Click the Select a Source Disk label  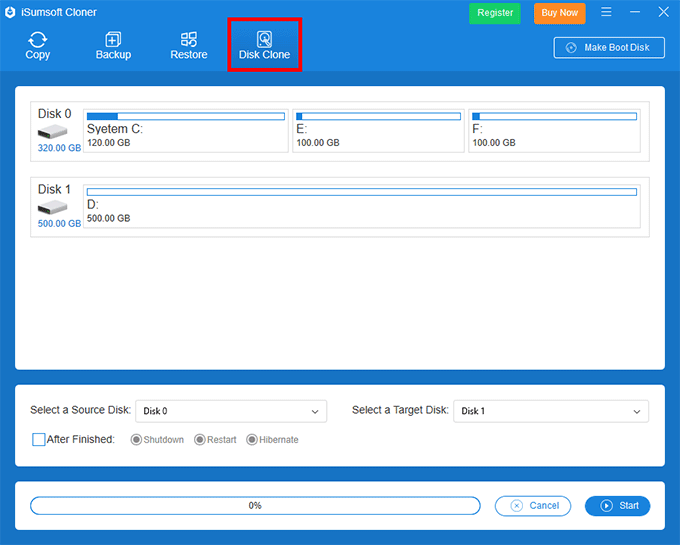(81, 410)
